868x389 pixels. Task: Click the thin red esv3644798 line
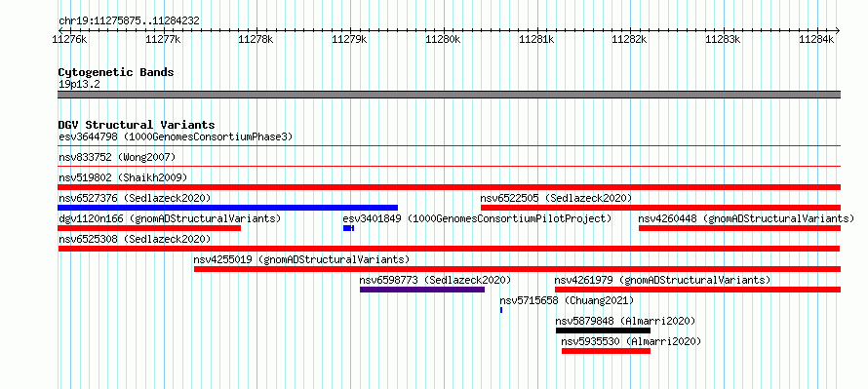tap(449, 146)
